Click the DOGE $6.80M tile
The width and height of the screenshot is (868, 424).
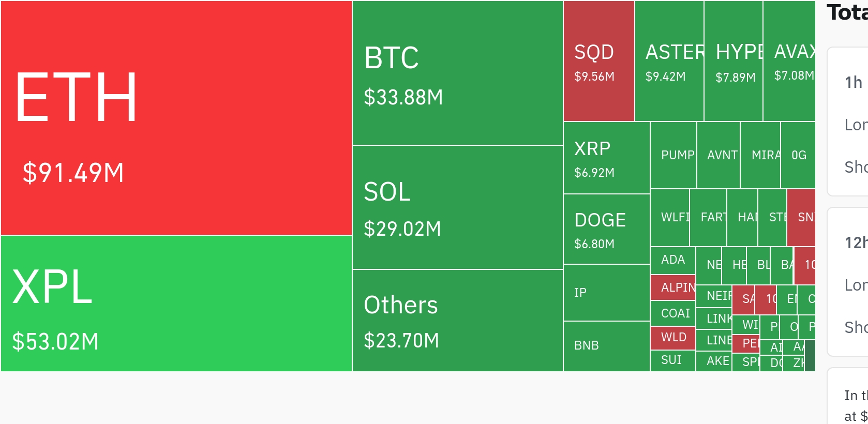606,229
